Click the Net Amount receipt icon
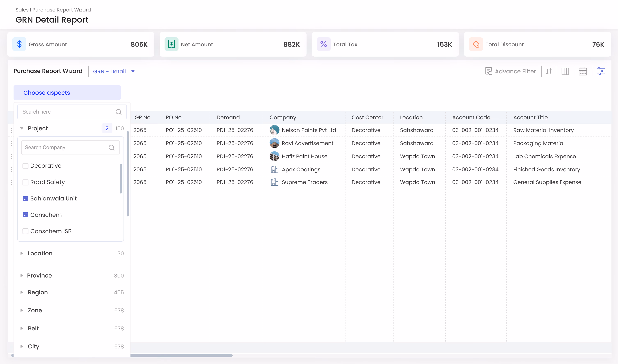The height and width of the screenshot is (364, 618). pos(171,44)
